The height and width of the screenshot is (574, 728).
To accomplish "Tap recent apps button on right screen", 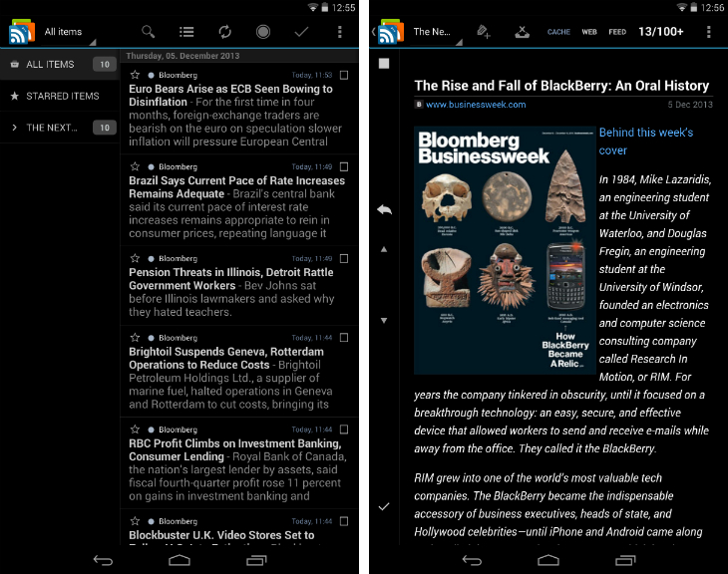I will (625, 560).
